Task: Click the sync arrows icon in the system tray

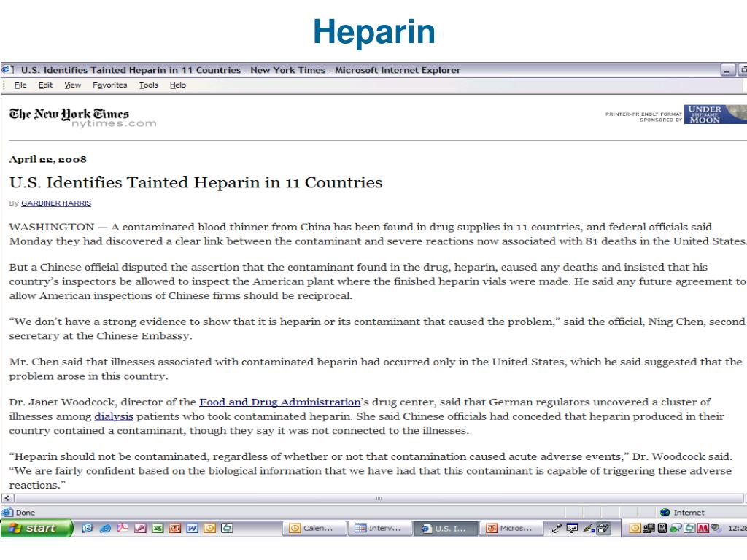Action: tap(689, 528)
